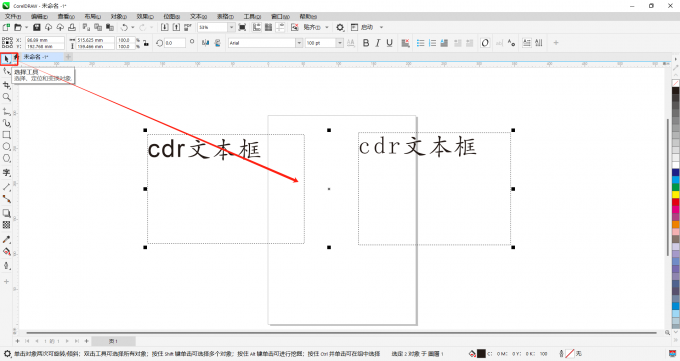The width and height of the screenshot is (680, 361).
Task: Open the File (文件) menu
Action: click(13, 16)
